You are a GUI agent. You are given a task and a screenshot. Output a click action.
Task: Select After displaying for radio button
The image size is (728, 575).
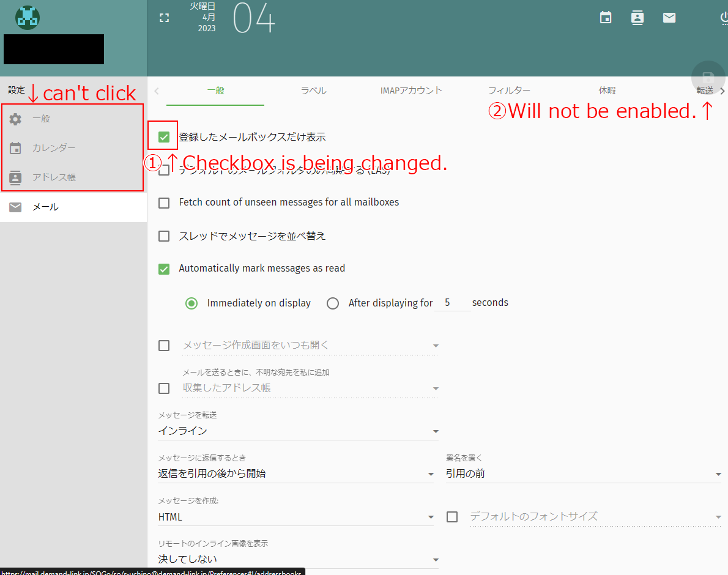click(x=333, y=303)
